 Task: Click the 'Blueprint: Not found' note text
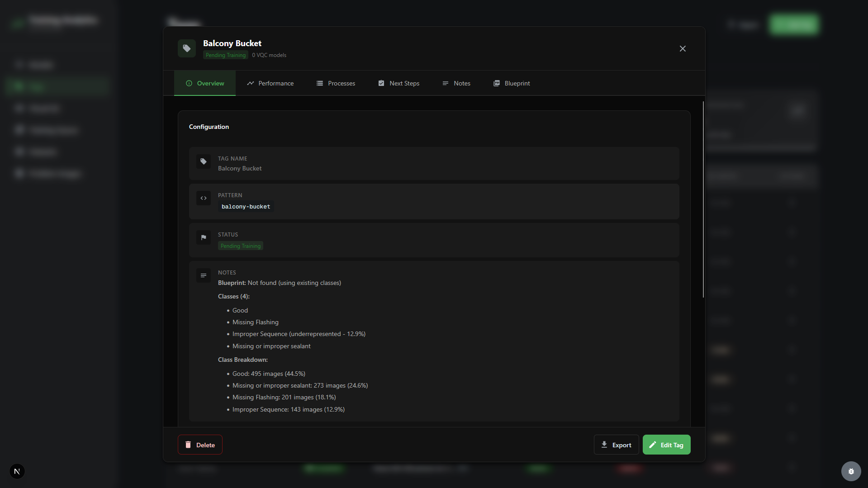tap(280, 283)
